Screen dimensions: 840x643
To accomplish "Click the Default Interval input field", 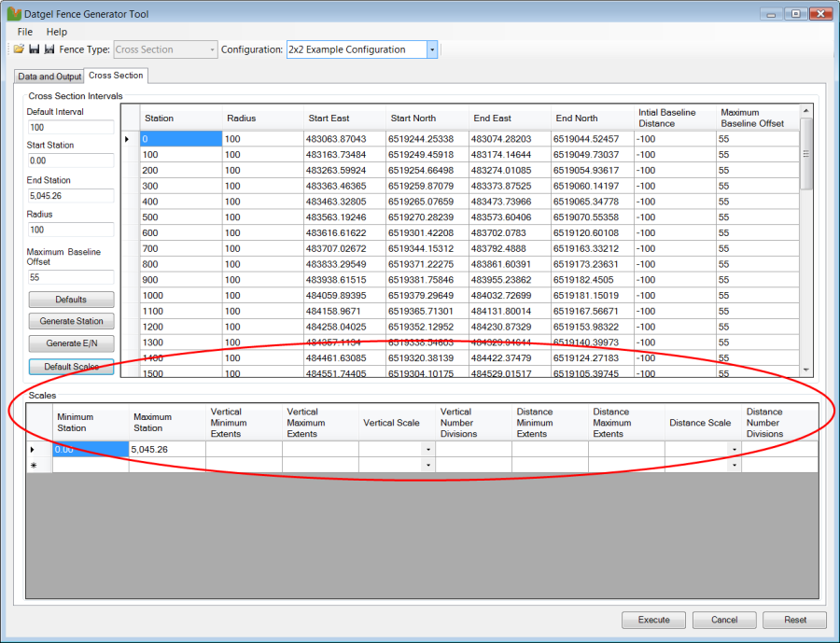I will [70, 127].
